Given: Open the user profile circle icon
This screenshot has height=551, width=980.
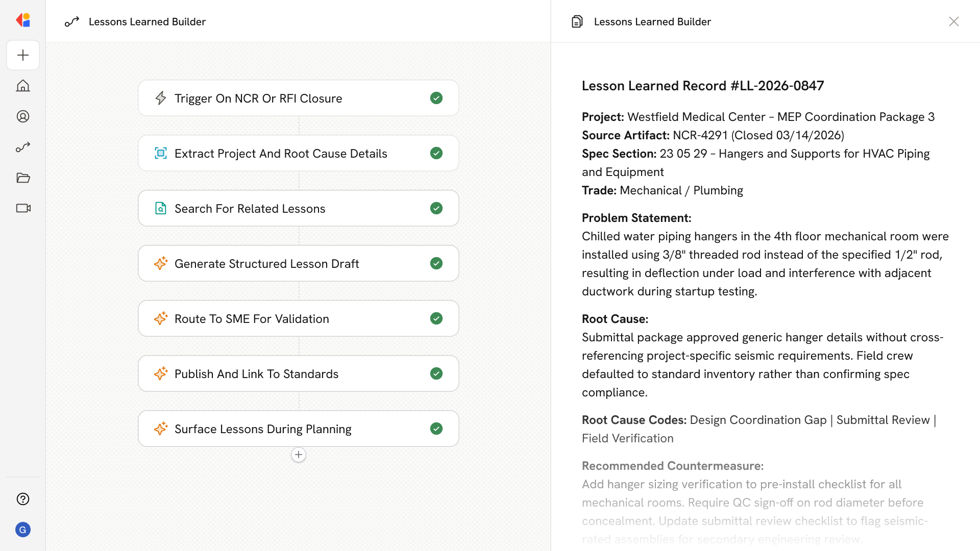Looking at the screenshot, I should tap(23, 116).
